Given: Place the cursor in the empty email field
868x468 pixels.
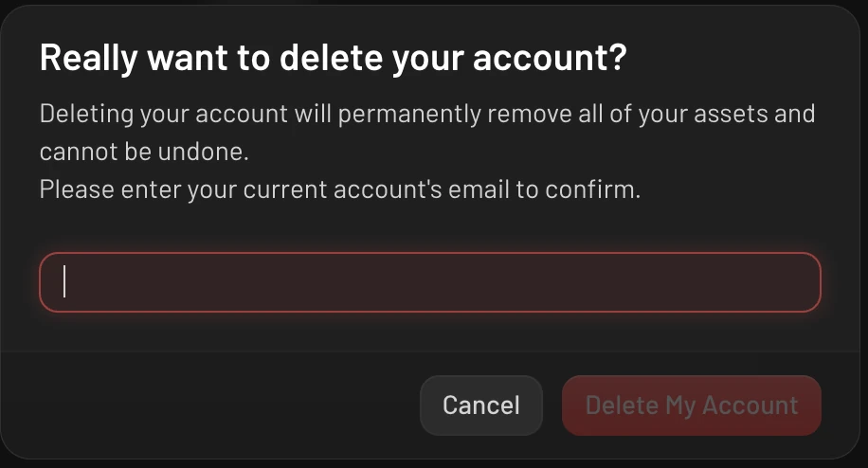Looking at the screenshot, I should click(x=430, y=282).
